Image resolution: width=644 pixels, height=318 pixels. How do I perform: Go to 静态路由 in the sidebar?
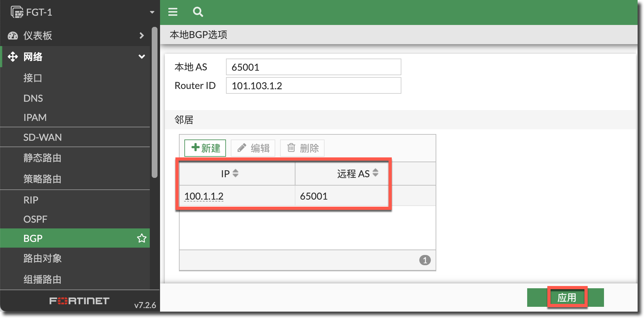(x=42, y=158)
